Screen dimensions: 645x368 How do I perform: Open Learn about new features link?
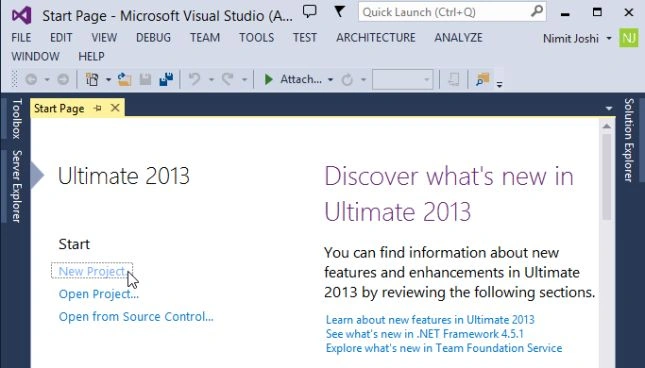pos(430,320)
